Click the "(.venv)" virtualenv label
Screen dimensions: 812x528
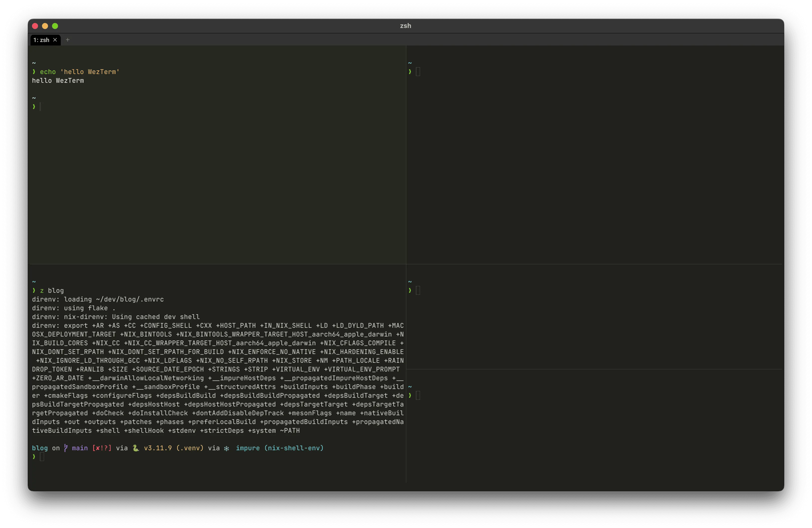pos(189,448)
